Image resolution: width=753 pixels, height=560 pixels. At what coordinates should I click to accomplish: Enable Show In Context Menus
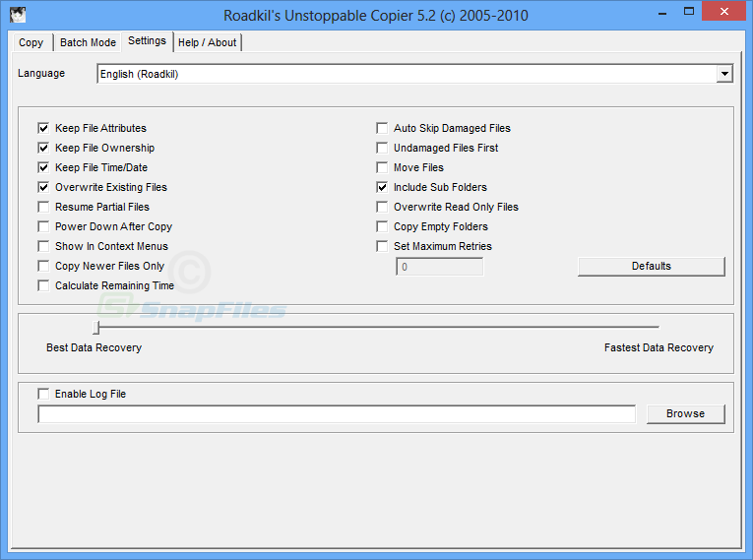click(43, 246)
